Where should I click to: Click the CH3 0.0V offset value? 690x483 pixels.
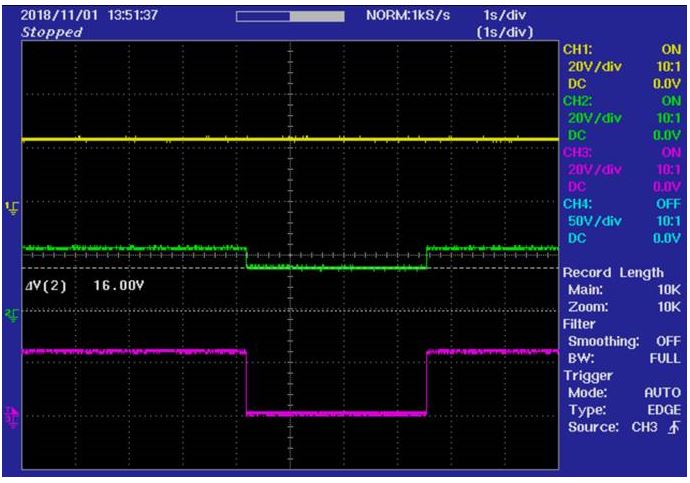click(x=667, y=187)
